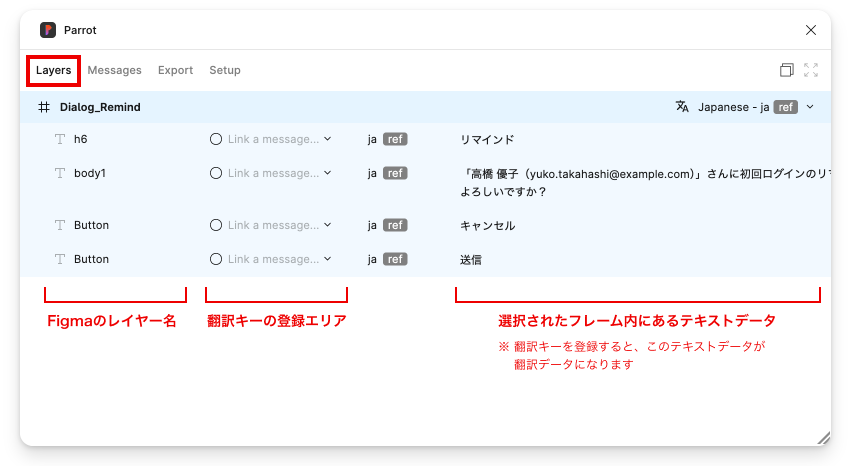Click the pop-out window icon

[787, 70]
